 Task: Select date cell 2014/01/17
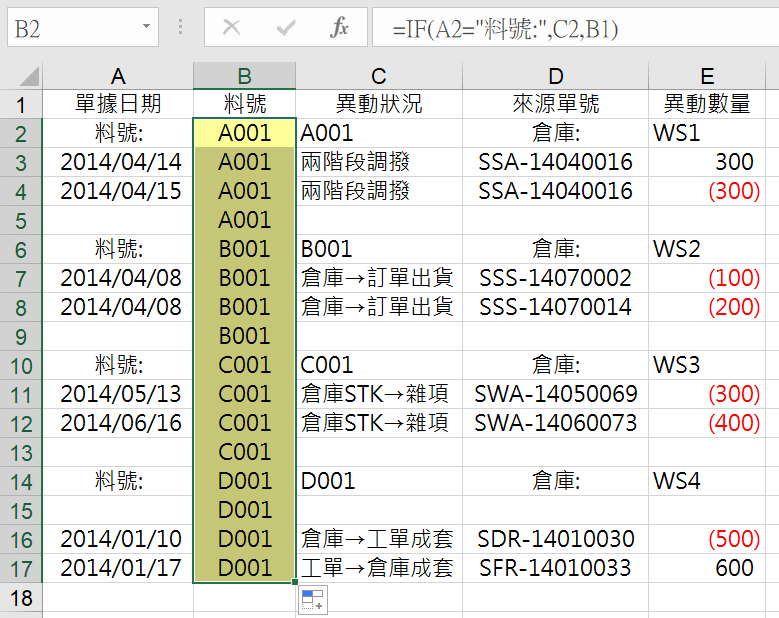click(118, 568)
